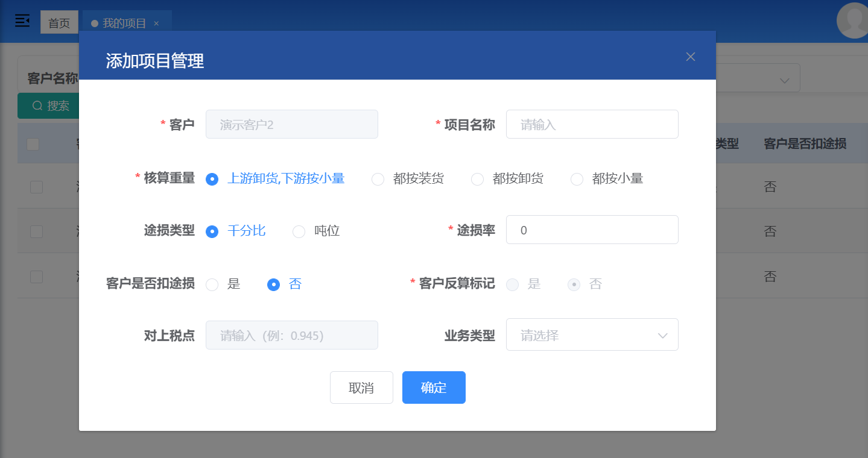
Task: Close the 我的项目 tab via its x
Action: point(156,24)
